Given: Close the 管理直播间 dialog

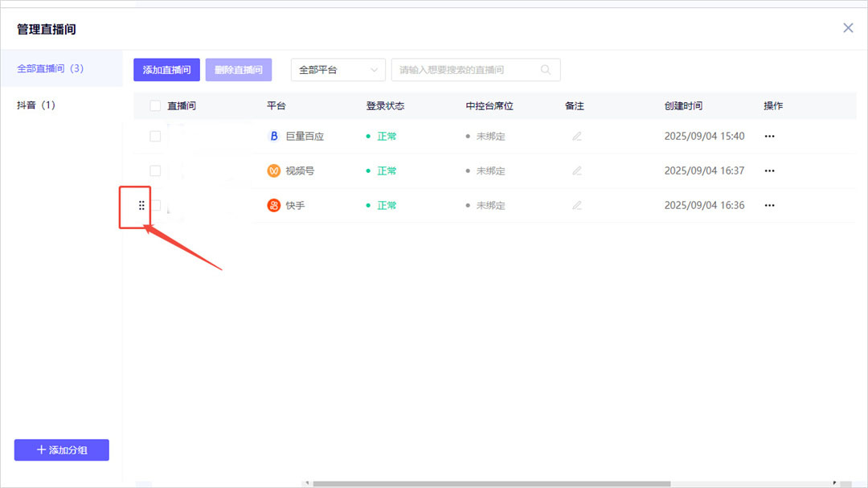Looking at the screenshot, I should 848,28.
